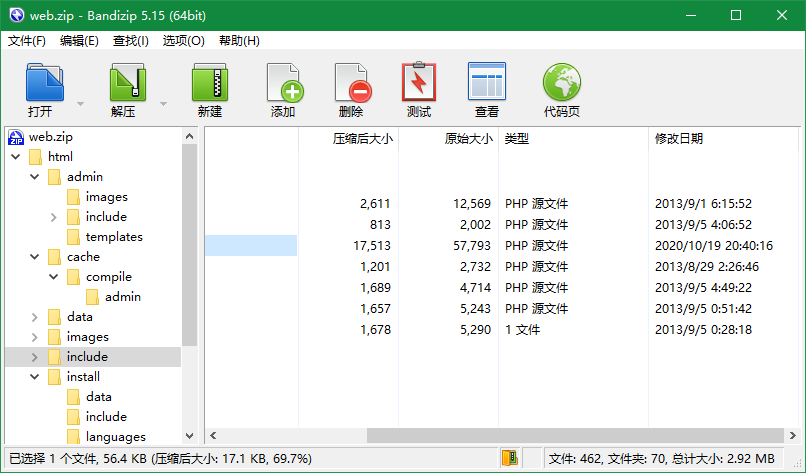806x473 pixels.
Task: Click the file list horizontal scrollbar left arrow
Action: (x=213, y=436)
